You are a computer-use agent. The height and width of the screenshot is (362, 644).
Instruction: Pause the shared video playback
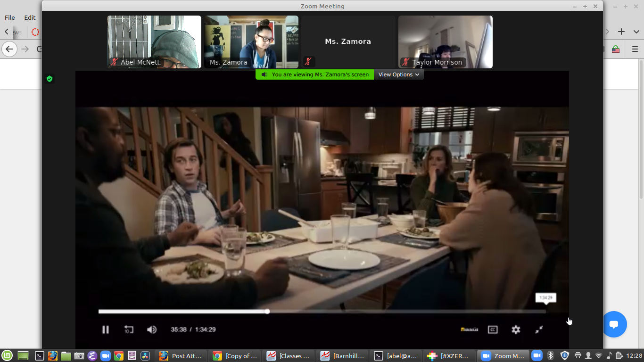click(x=106, y=329)
